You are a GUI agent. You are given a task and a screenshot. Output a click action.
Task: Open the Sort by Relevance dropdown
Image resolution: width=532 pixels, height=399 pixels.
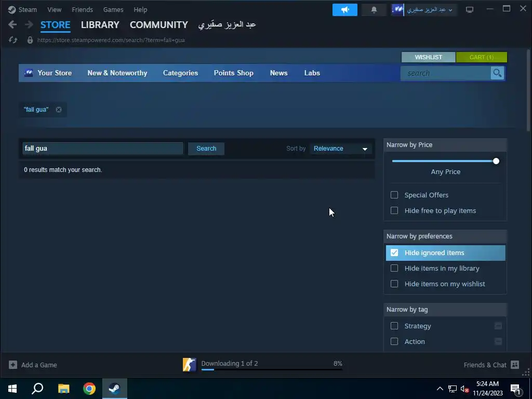click(341, 149)
